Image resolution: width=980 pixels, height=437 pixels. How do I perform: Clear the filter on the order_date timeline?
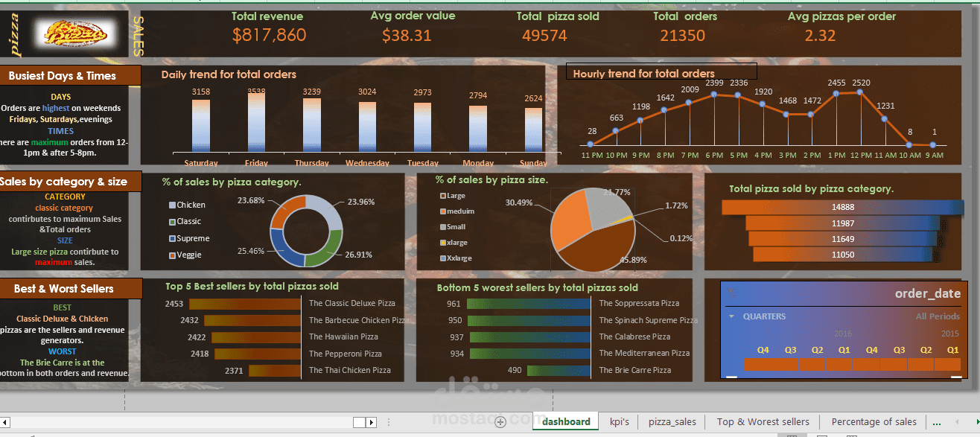point(731,293)
